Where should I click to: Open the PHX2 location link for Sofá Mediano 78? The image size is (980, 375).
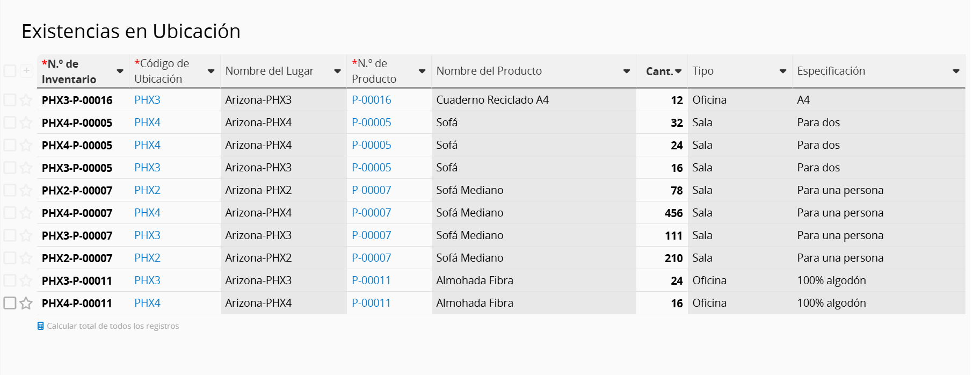[x=147, y=190]
